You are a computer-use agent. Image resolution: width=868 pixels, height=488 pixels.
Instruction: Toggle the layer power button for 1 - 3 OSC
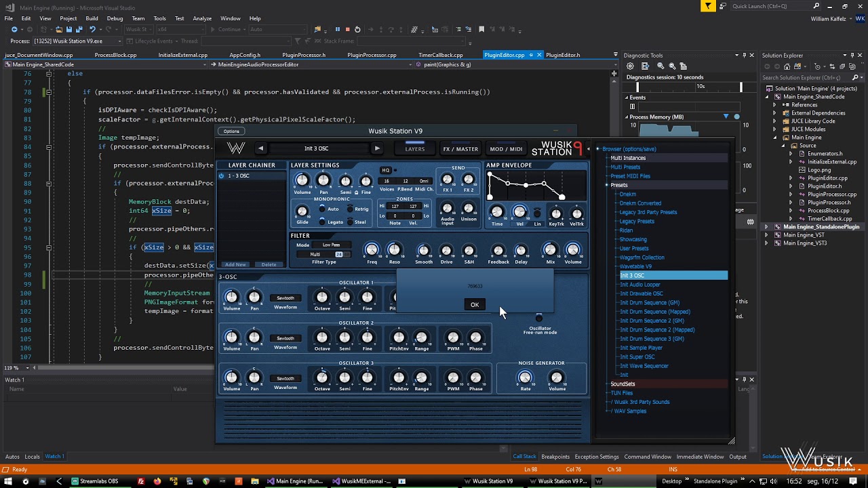[221, 176]
